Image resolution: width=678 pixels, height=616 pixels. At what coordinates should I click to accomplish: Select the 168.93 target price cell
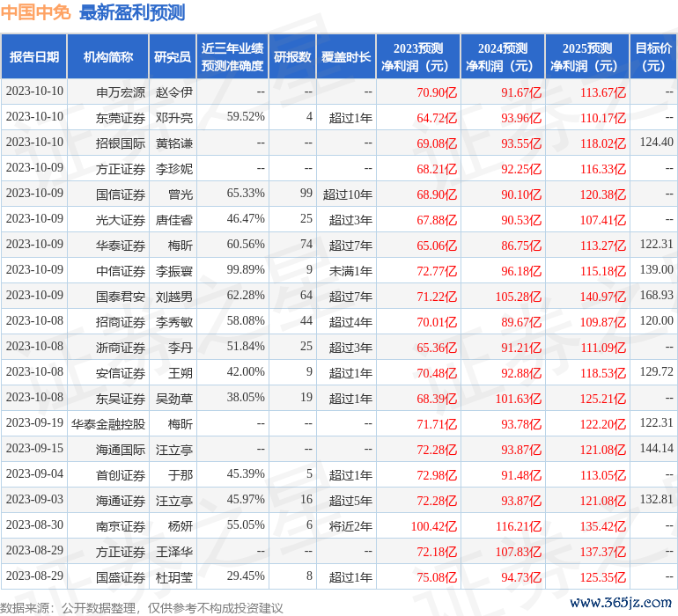pyautogui.click(x=656, y=296)
